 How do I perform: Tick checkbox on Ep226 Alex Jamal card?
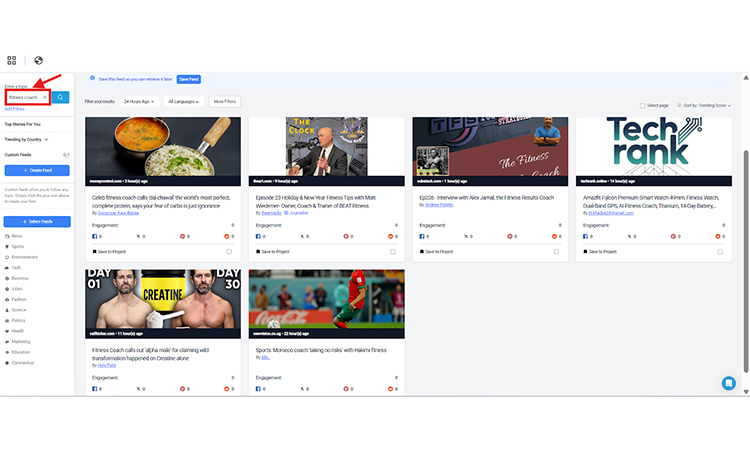(556, 252)
